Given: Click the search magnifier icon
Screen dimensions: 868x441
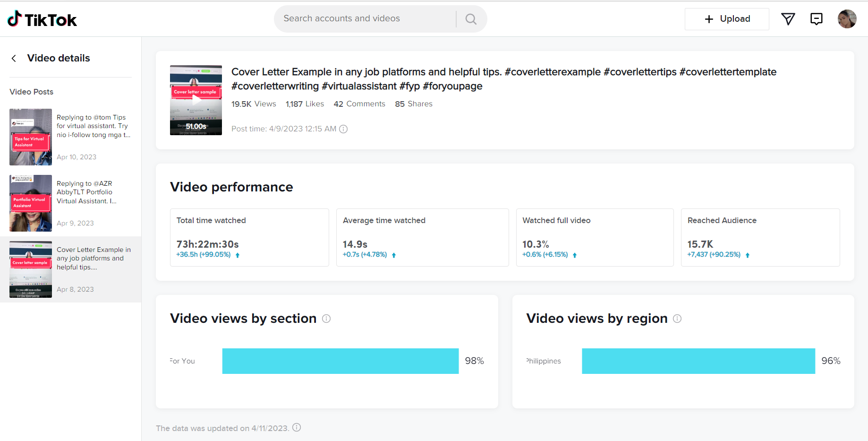Looking at the screenshot, I should coord(471,19).
